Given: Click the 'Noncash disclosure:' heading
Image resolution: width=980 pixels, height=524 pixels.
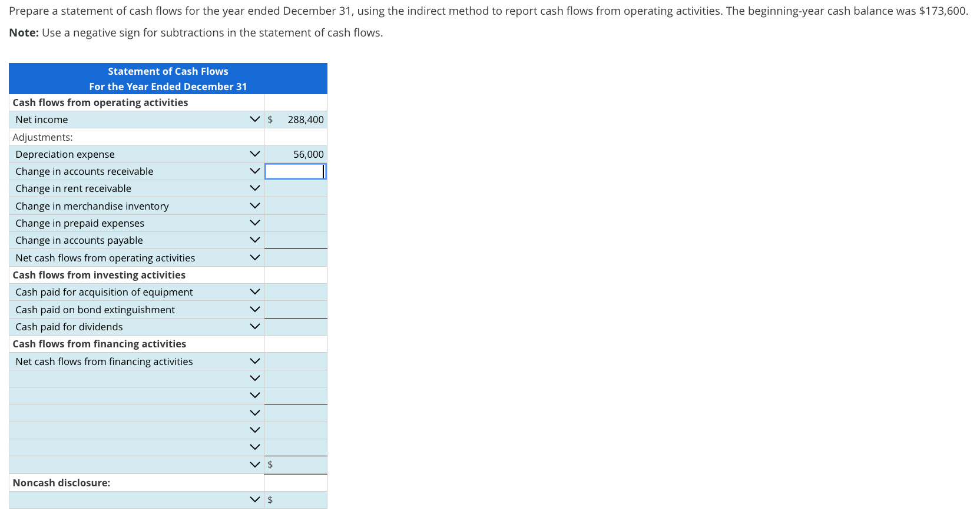Looking at the screenshot, I should (x=61, y=483).
